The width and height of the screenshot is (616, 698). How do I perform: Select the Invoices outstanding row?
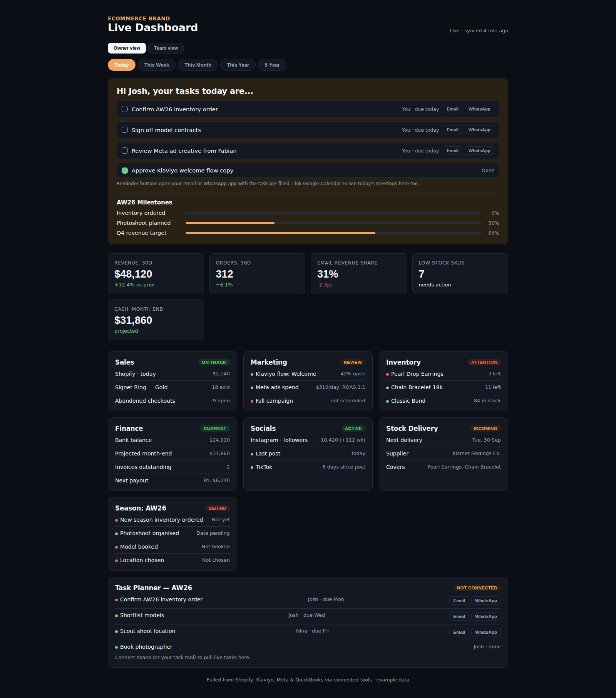pos(172,467)
